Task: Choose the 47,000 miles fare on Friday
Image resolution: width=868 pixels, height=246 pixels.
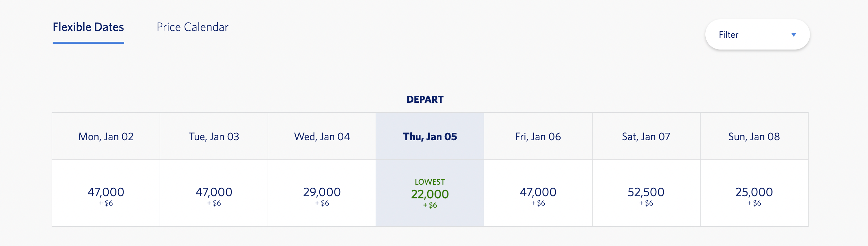Action: coord(538,193)
